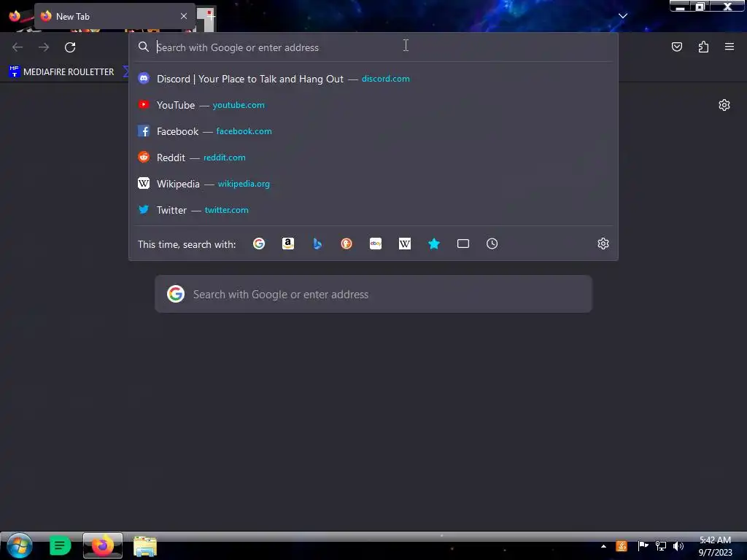Show hidden system tray icons
747x560 pixels.
click(x=603, y=546)
